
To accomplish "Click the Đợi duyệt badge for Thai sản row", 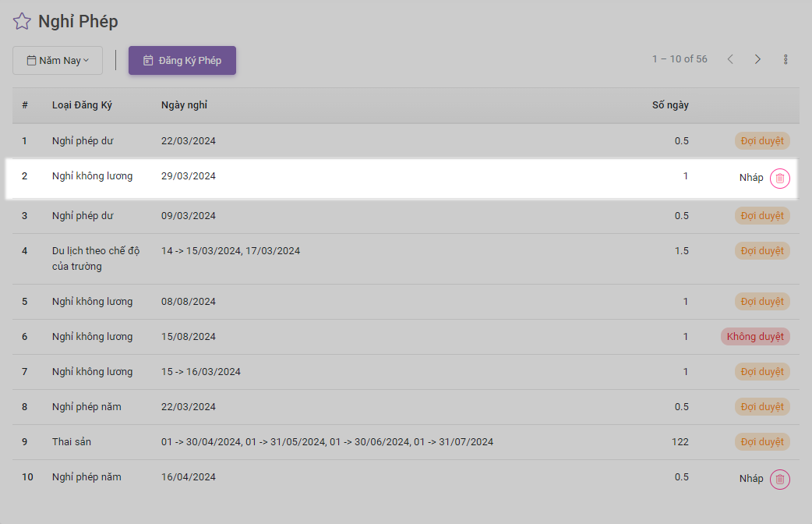I will pos(762,442).
